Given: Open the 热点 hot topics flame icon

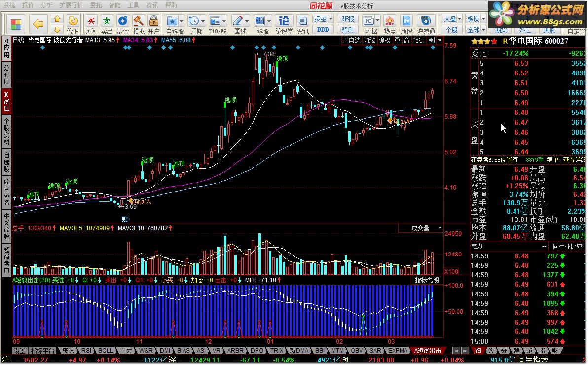Looking at the screenshot, I should tap(390, 25).
